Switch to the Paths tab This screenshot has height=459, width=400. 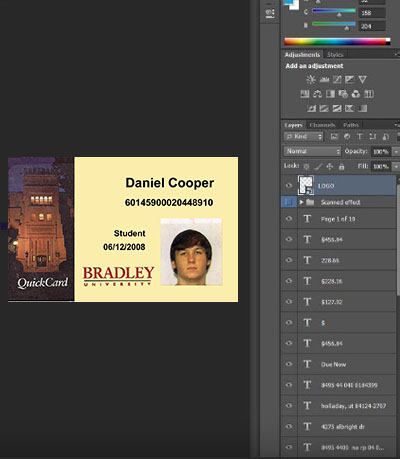pyautogui.click(x=351, y=125)
